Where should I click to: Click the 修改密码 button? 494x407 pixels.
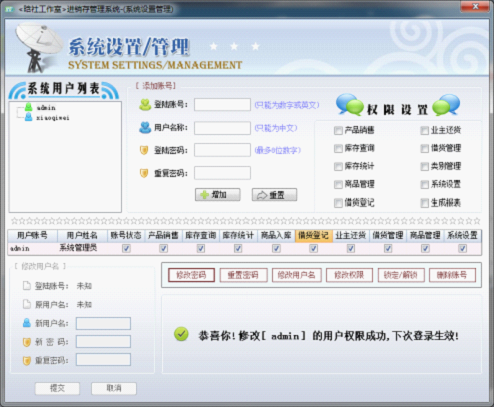coord(191,275)
